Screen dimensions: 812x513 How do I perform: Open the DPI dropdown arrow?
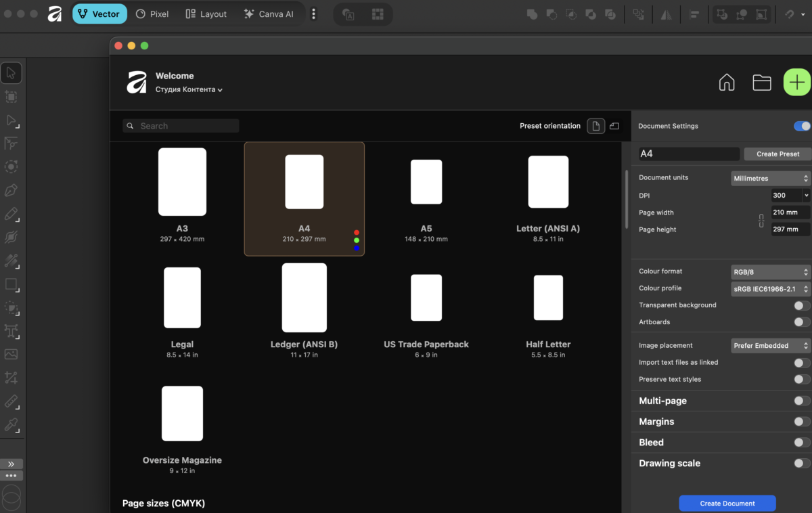(x=806, y=195)
